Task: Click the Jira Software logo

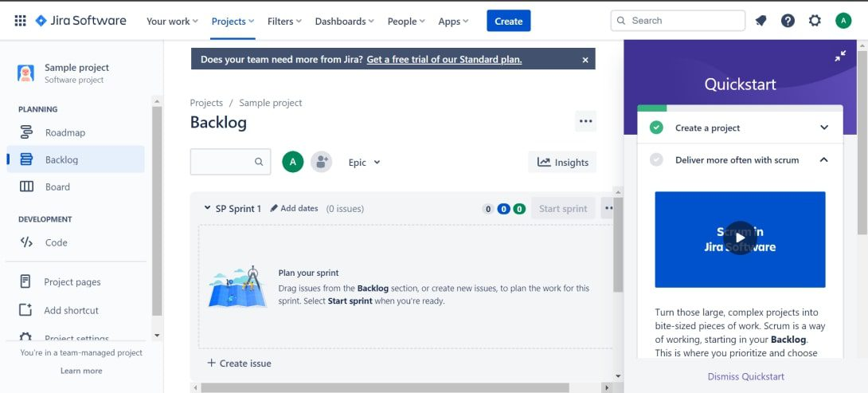Action: point(80,21)
